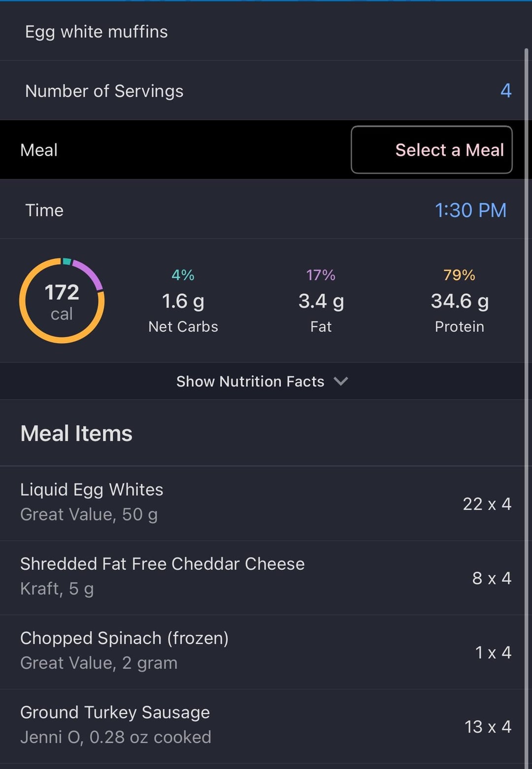Tap the 13 x 4 turkey sausage quantity
This screenshot has width=532, height=769.
[488, 727]
